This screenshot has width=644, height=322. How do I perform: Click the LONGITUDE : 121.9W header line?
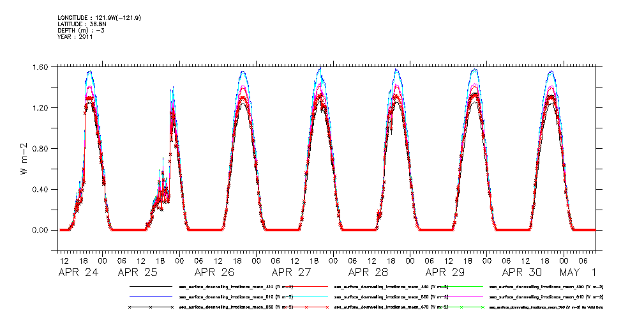point(100,17)
